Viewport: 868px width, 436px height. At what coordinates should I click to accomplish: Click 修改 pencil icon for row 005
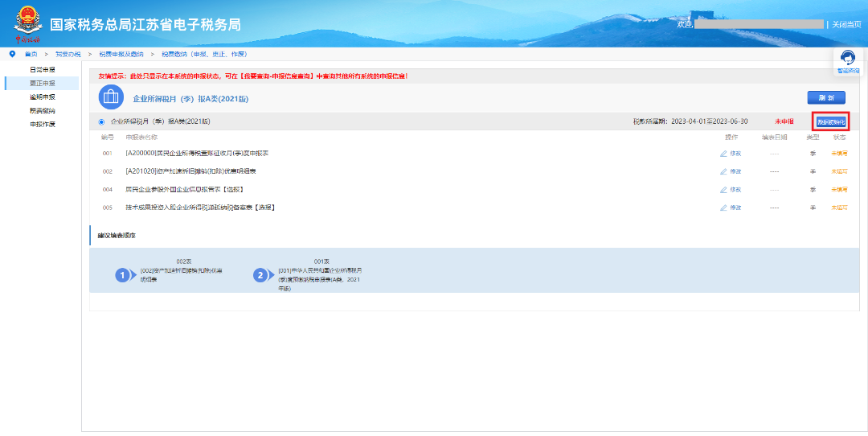(723, 208)
